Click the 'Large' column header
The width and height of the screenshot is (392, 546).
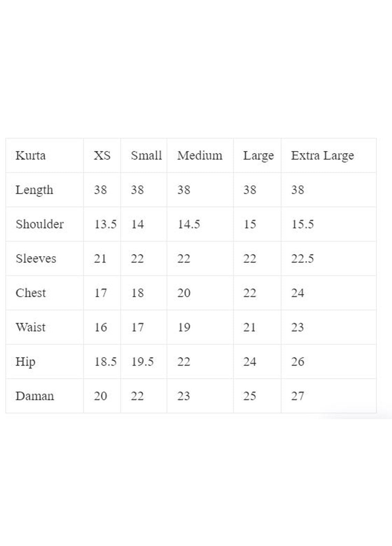[258, 155]
